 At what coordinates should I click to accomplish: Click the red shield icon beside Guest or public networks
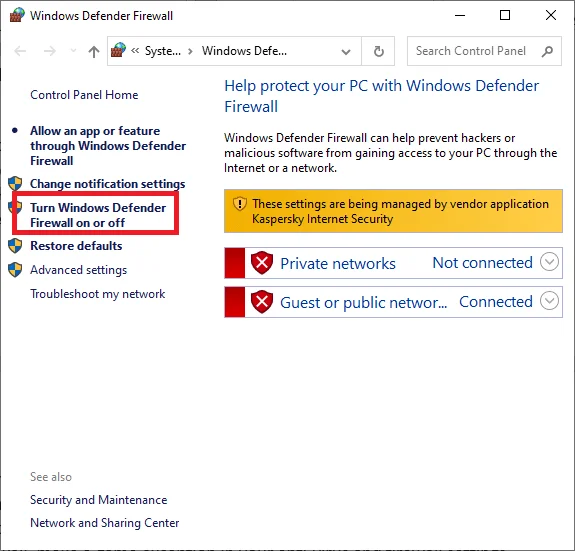coord(262,302)
